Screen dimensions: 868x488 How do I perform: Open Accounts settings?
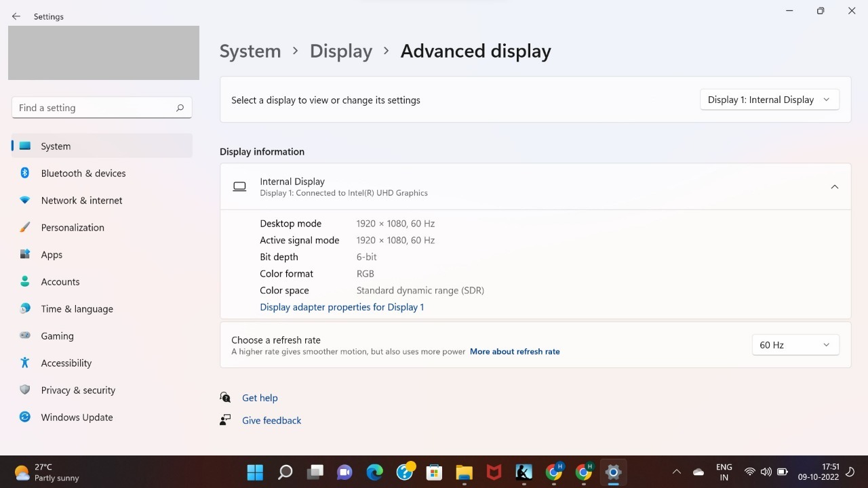point(60,281)
